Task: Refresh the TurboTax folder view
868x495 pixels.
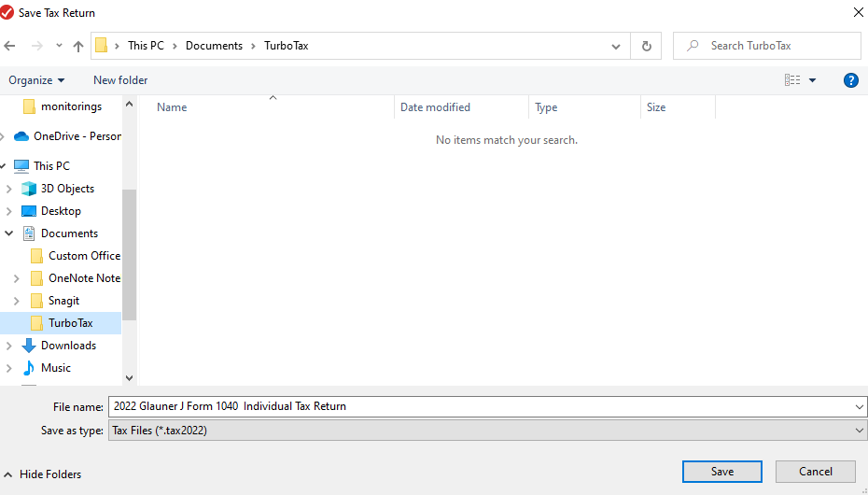Action: [646, 46]
